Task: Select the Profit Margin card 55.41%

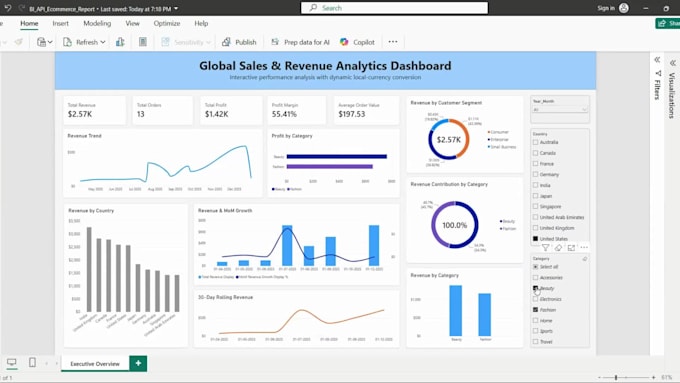Action: tap(297, 110)
